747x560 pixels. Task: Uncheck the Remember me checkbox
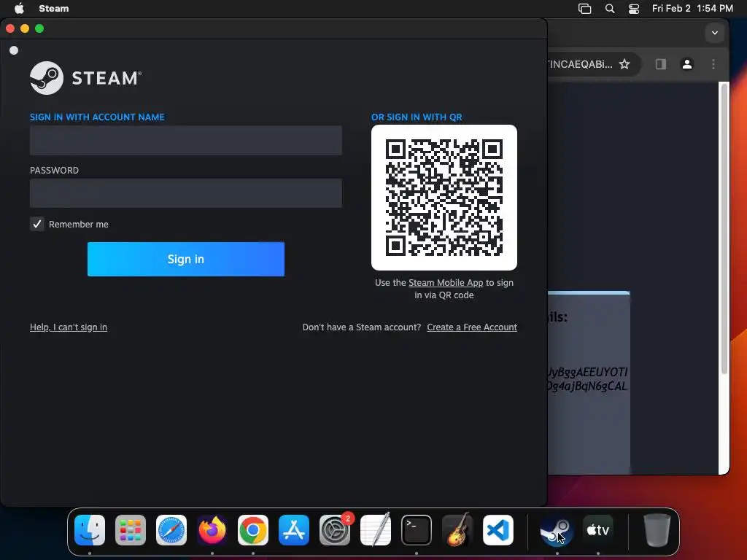[37, 224]
